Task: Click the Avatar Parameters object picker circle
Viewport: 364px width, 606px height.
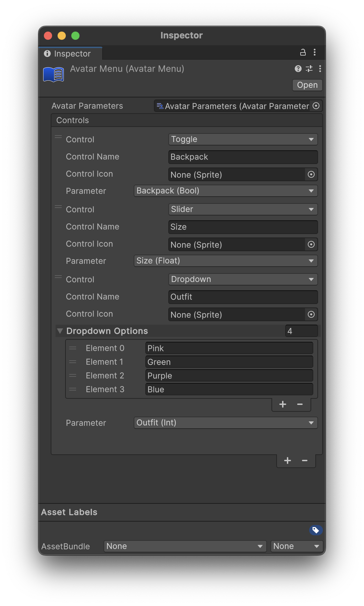Action: tap(316, 106)
